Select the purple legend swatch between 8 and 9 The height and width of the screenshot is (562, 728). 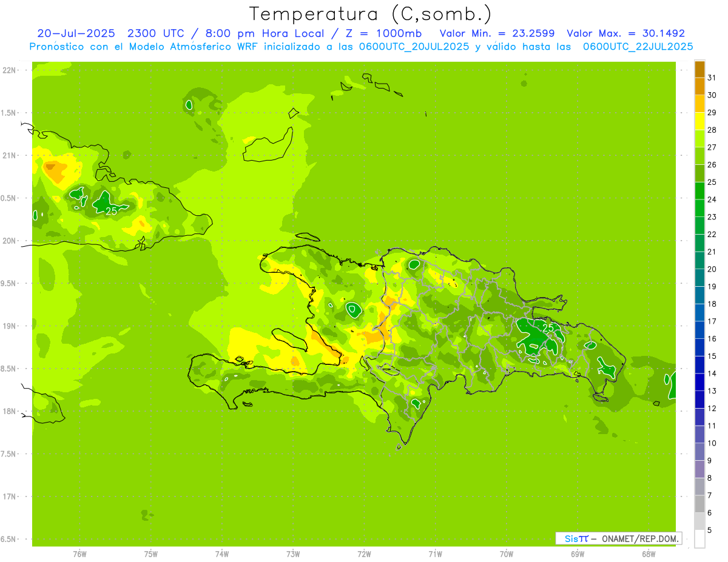[699, 470]
